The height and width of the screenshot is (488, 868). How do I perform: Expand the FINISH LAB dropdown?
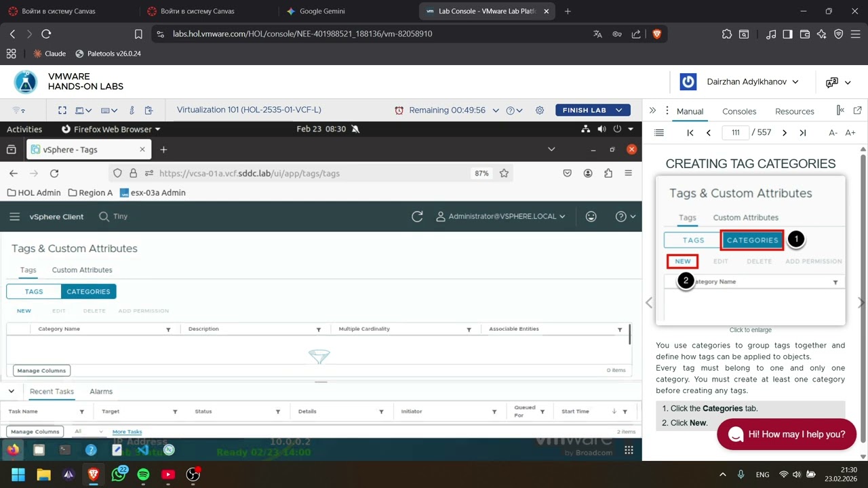click(619, 110)
